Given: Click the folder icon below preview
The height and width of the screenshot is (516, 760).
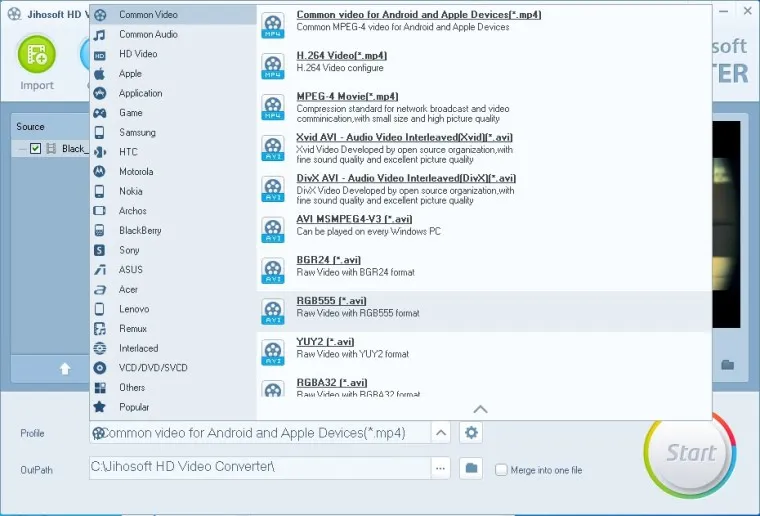Looking at the screenshot, I should (728, 365).
